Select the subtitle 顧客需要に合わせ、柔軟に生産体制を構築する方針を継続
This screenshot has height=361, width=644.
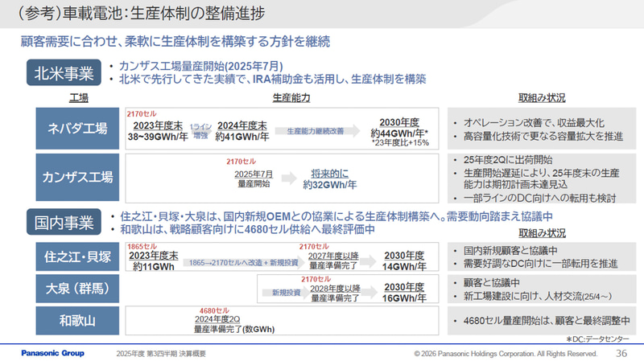(175, 42)
